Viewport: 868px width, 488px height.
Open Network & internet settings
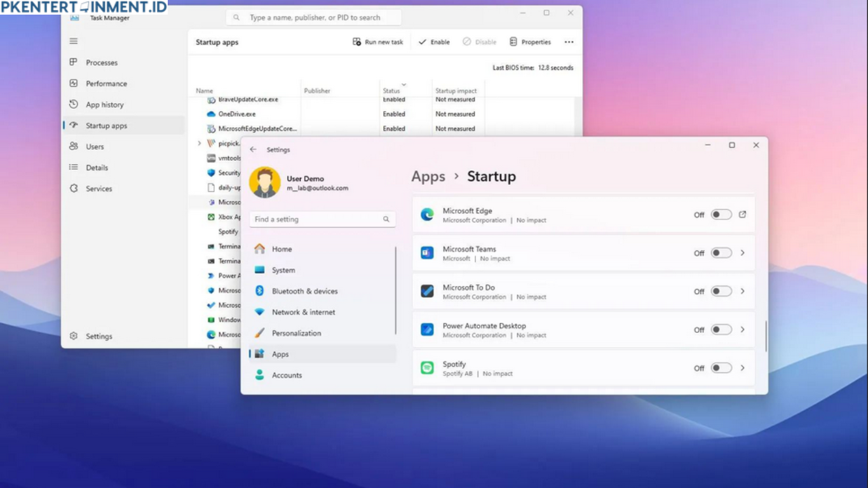tap(322, 312)
